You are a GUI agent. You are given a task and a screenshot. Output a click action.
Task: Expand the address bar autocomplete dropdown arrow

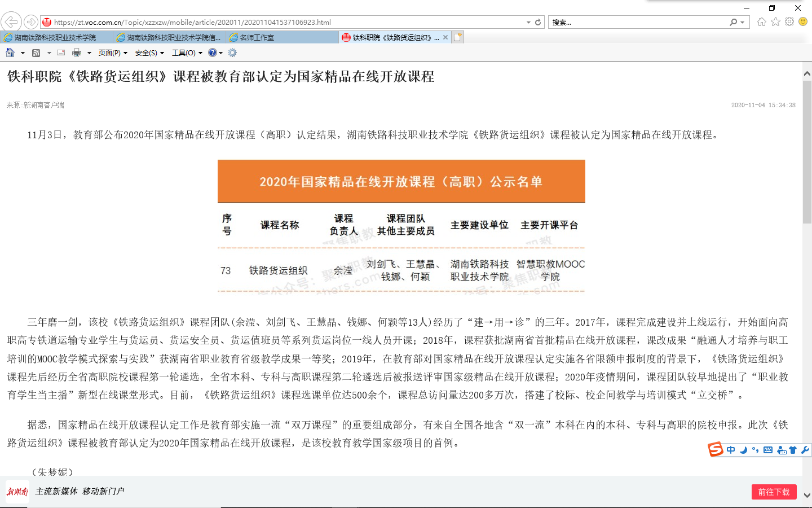(528, 23)
